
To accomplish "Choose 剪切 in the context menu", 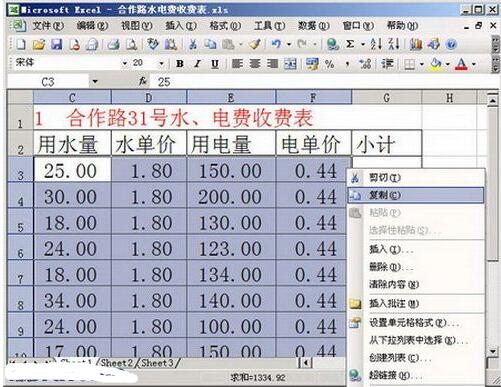I will pos(416,177).
